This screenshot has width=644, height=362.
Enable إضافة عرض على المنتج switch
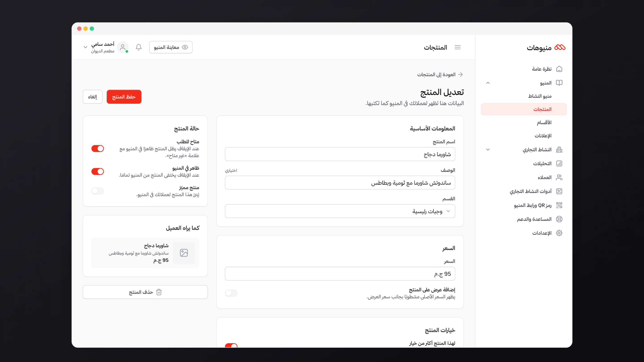coord(231,293)
